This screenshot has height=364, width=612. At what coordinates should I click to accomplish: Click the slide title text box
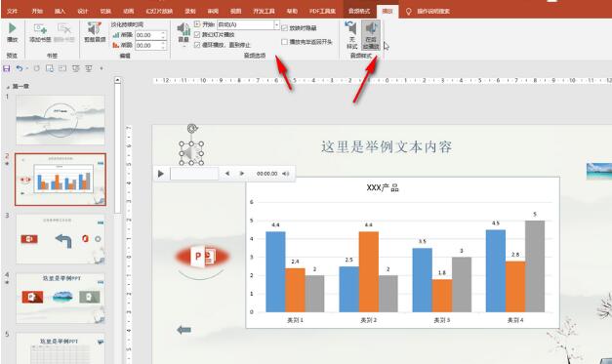tap(387, 147)
